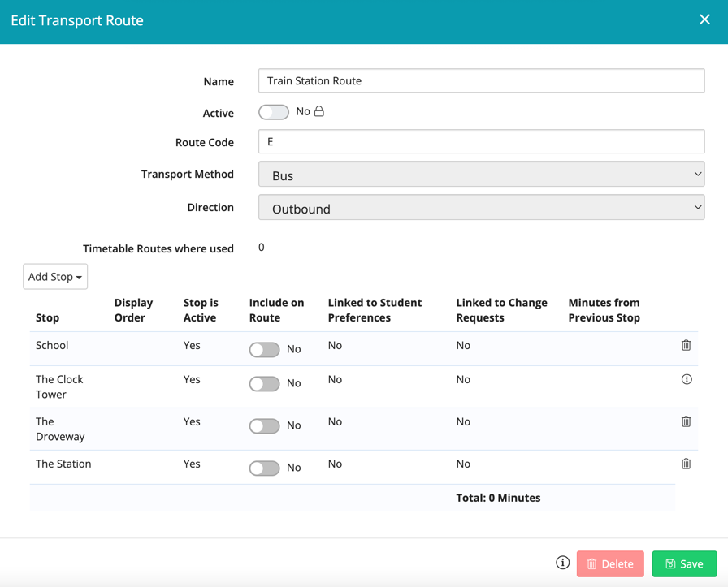The width and height of the screenshot is (728, 587).
Task: Click the info icon for The Clock Tower
Action: tap(687, 380)
